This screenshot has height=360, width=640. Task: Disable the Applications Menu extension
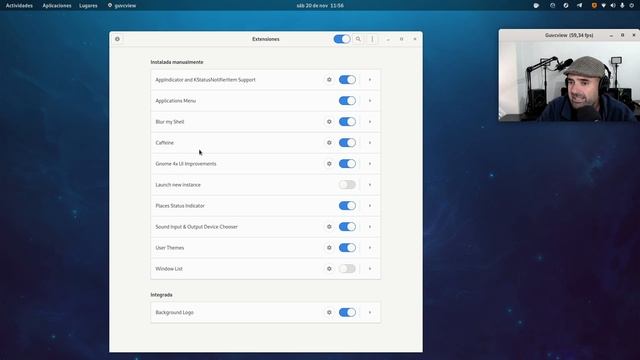click(x=347, y=101)
